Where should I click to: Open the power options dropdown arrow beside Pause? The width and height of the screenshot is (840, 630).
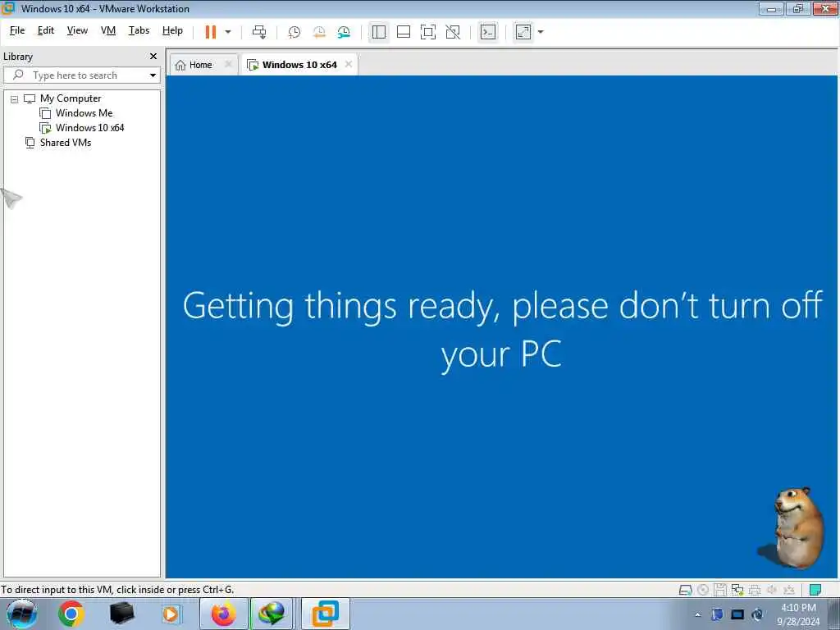[228, 32]
